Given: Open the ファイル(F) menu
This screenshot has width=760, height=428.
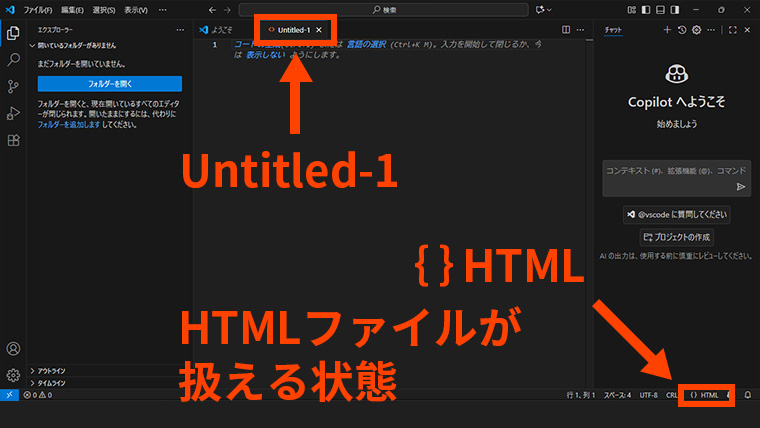Looking at the screenshot, I should 38,9.
